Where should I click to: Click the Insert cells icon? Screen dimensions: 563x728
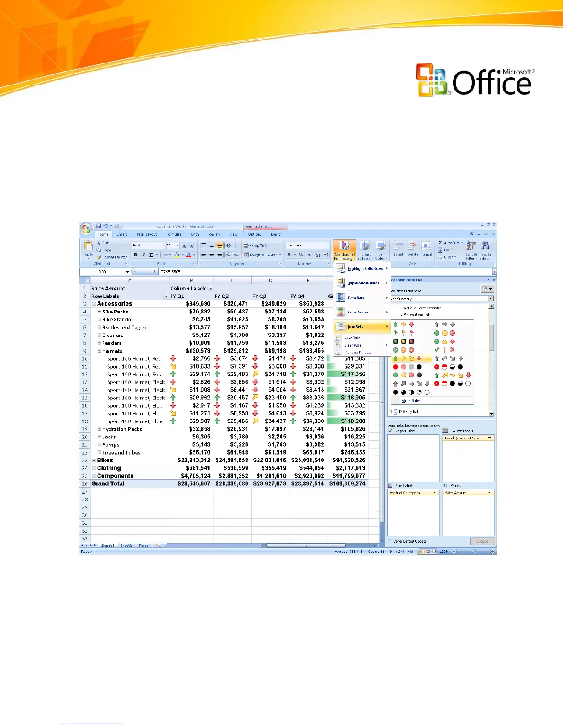(398, 246)
